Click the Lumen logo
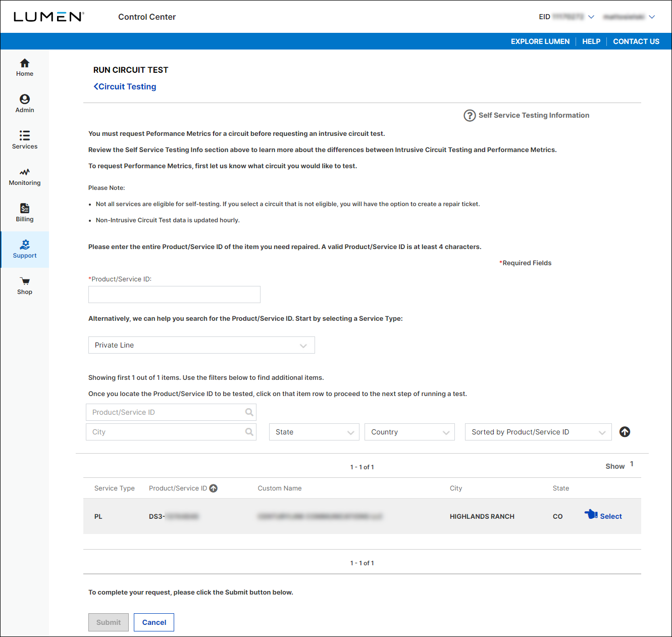Screen dimensions: 672x637 [49, 17]
